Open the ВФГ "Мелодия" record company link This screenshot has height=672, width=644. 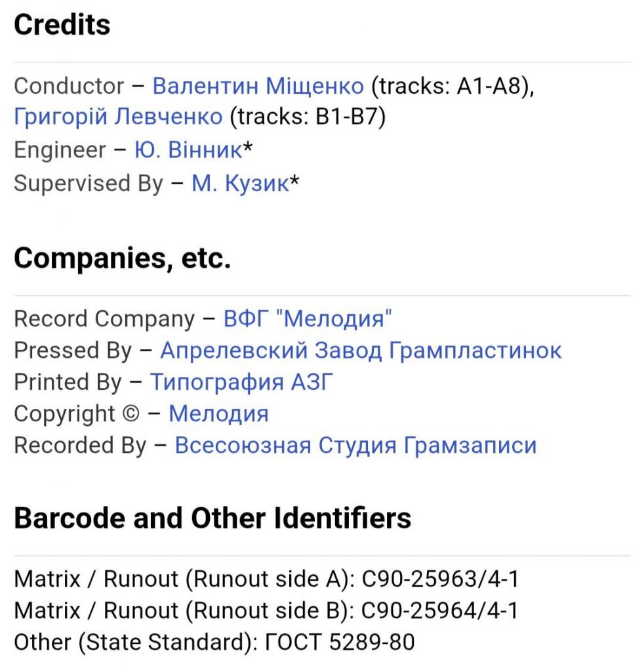point(308,319)
